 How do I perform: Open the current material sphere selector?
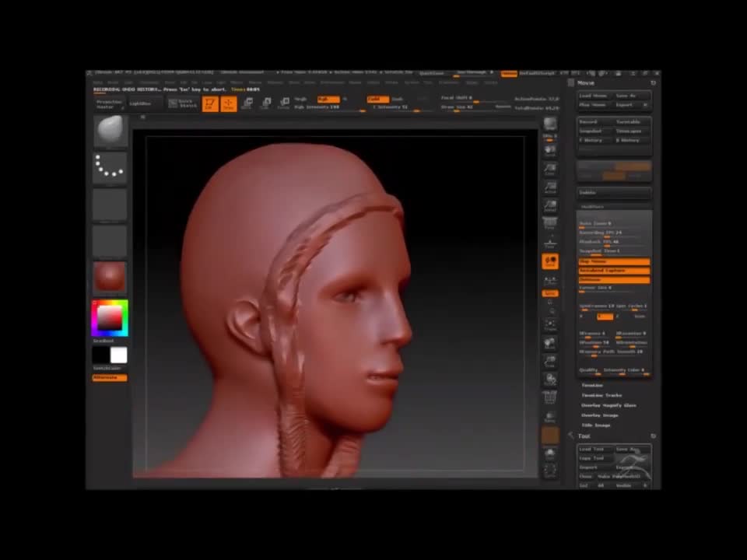pyautogui.click(x=109, y=278)
